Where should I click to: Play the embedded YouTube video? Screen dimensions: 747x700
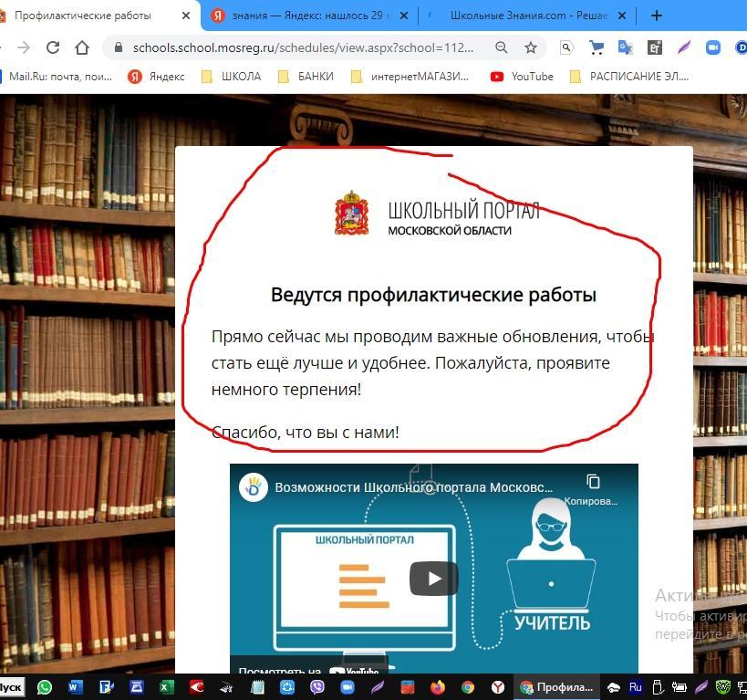(433, 579)
